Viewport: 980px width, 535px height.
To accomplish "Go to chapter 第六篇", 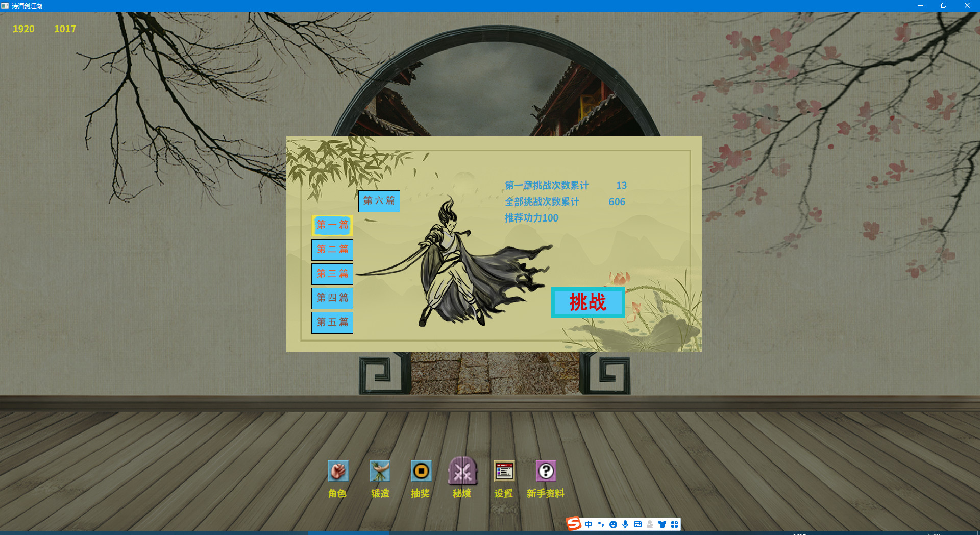I will click(x=379, y=201).
